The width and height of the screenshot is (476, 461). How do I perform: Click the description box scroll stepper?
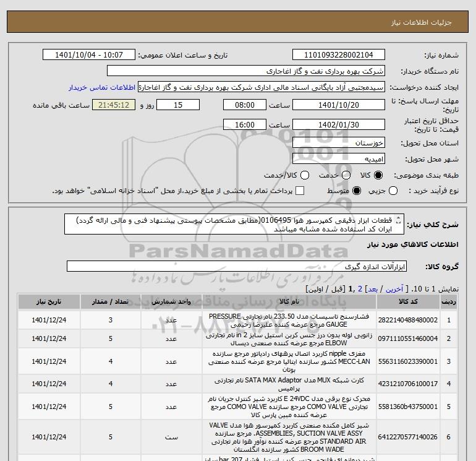pos(399,220)
